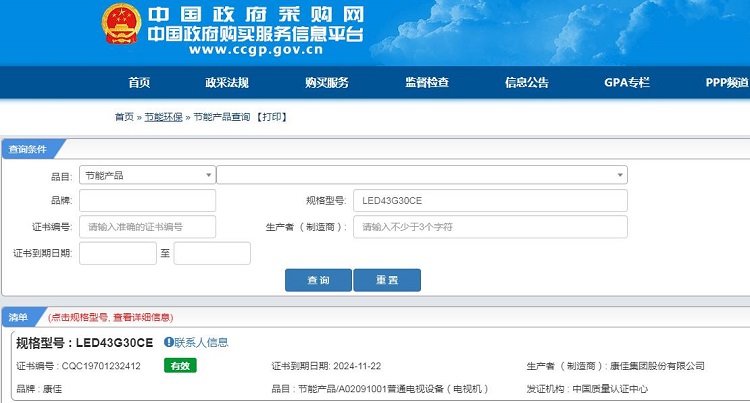Viewport: 750px width, 403px height.
Task: Click certificate number CQC19701232412 text
Action: click(x=101, y=366)
